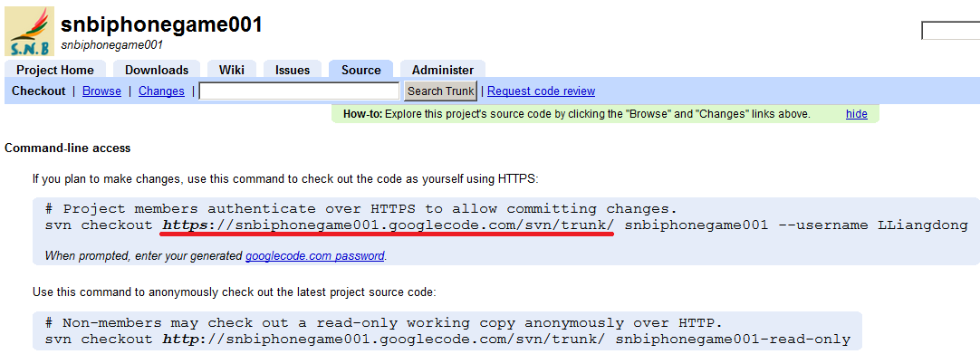
Task: Open Request code review link
Action: pyautogui.click(x=542, y=91)
